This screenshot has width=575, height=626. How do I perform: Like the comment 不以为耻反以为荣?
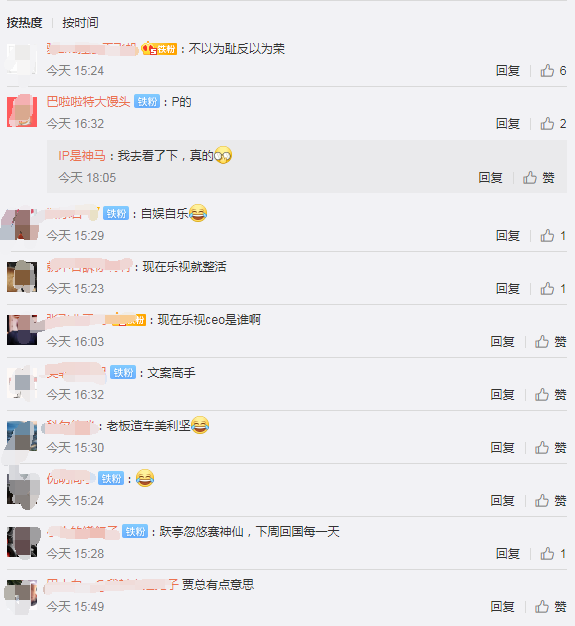coord(553,71)
